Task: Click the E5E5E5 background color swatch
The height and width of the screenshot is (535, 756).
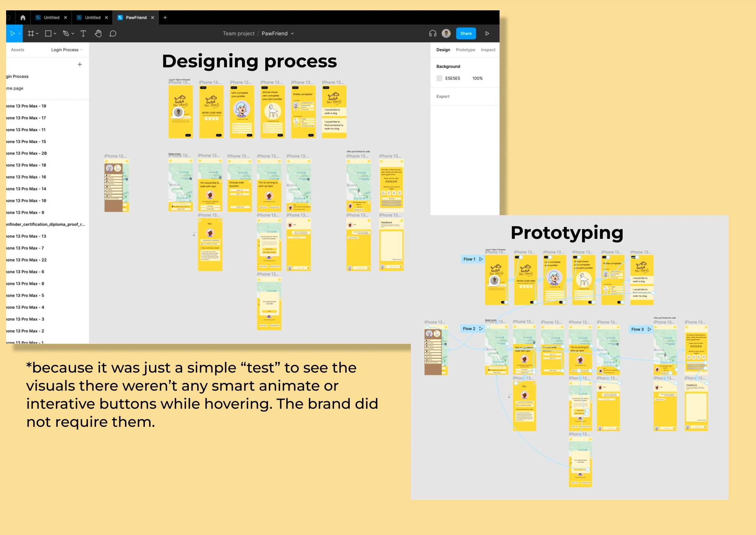Action: (x=440, y=78)
